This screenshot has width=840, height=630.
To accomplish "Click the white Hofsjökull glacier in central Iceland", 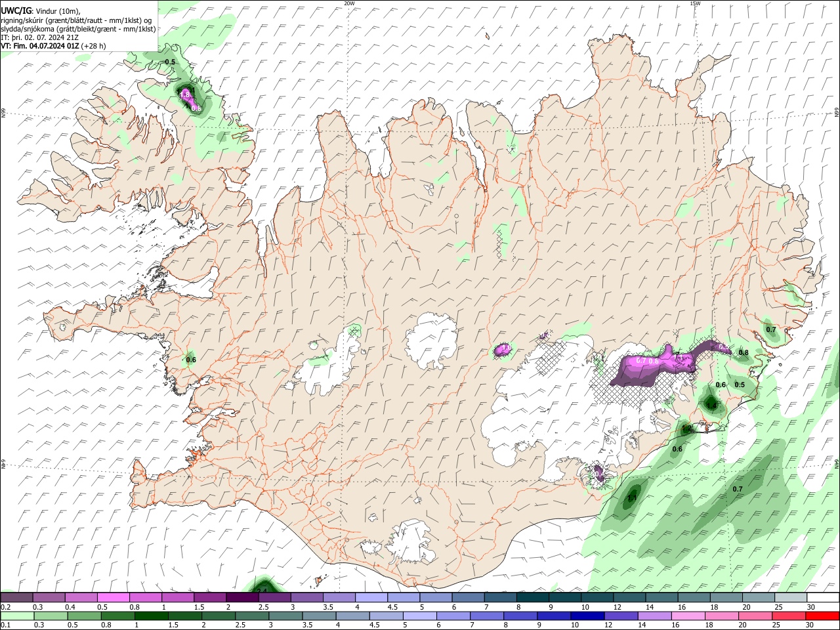I will (431, 341).
